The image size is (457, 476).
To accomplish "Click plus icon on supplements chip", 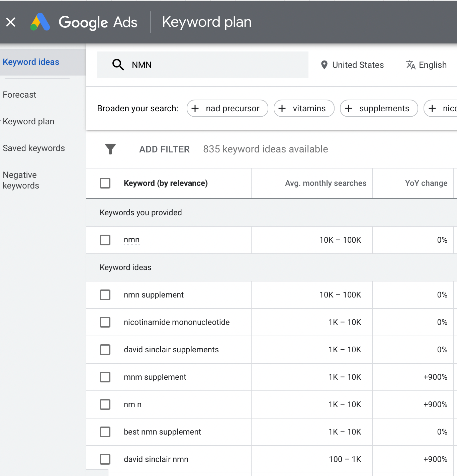I will pyautogui.click(x=349, y=108).
